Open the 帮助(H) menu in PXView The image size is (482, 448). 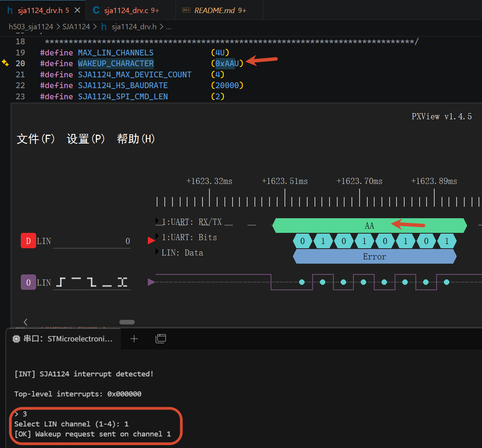(x=136, y=139)
